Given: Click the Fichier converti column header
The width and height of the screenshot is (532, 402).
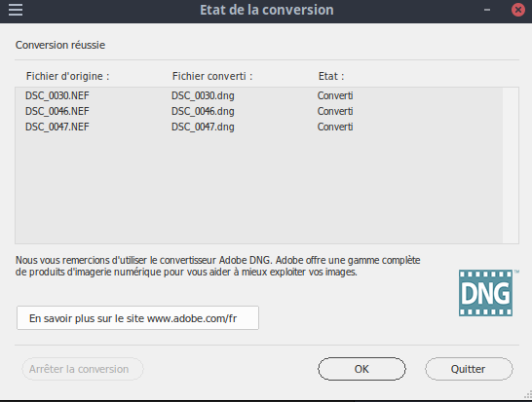Looking at the screenshot, I should pos(212,76).
